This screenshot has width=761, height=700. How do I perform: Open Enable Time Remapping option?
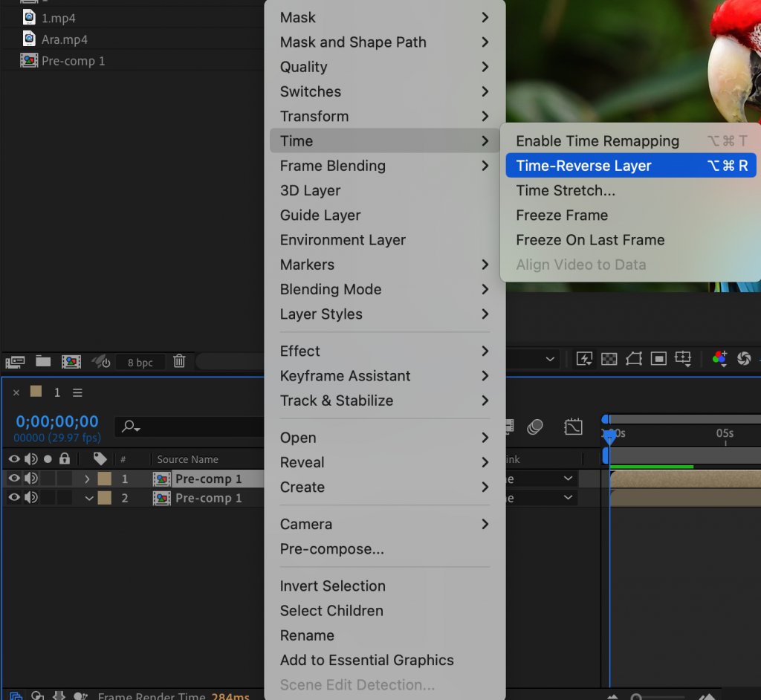(597, 140)
